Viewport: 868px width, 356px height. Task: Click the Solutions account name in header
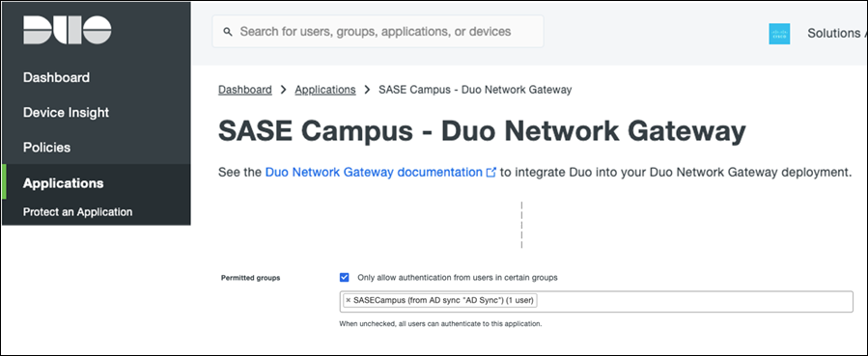pos(833,33)
